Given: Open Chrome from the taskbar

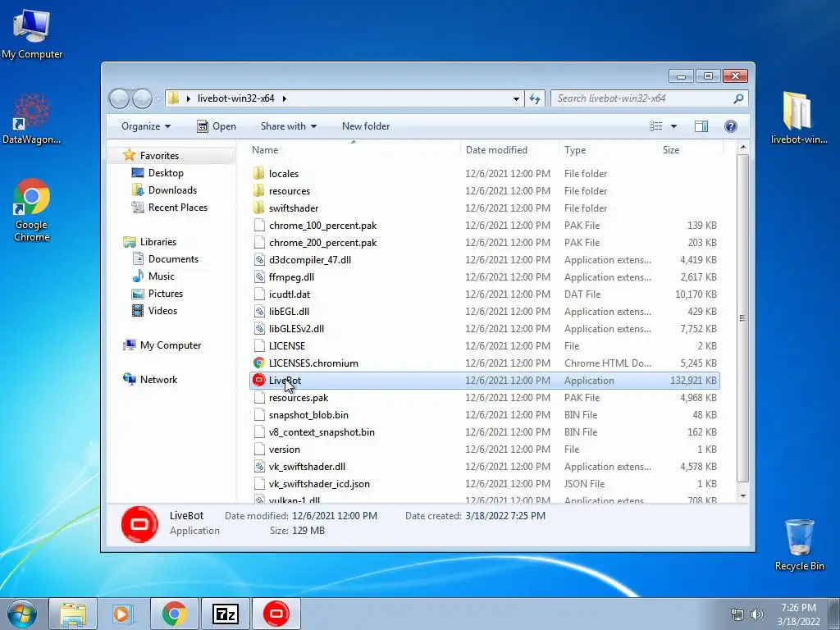Looking at the screenshot, I should (175, 614).
